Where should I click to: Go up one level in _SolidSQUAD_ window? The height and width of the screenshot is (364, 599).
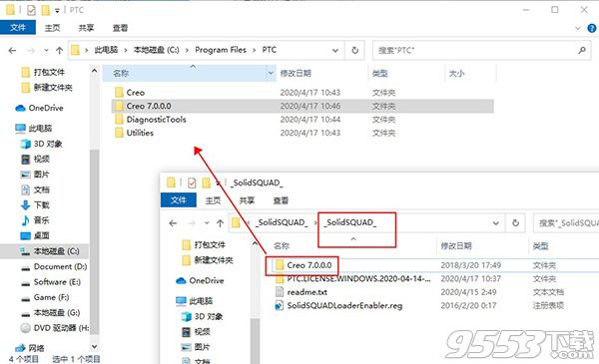[220, 222]
